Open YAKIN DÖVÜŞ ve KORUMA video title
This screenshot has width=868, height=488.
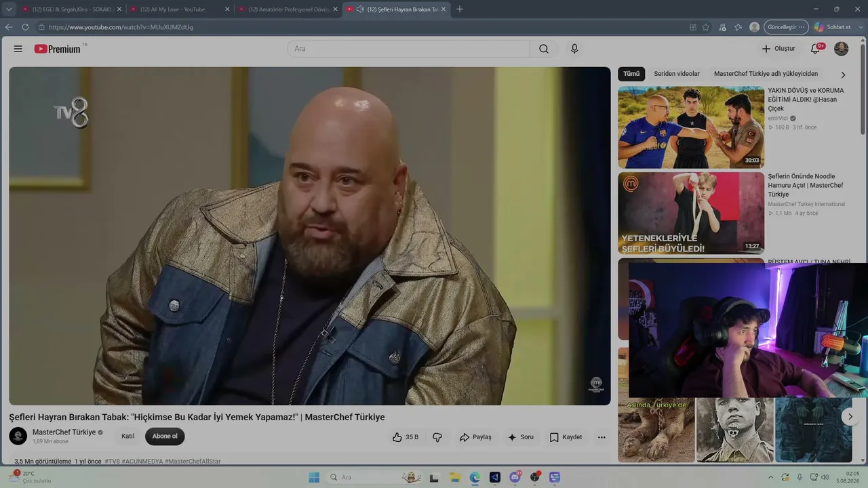coord(806,100)
